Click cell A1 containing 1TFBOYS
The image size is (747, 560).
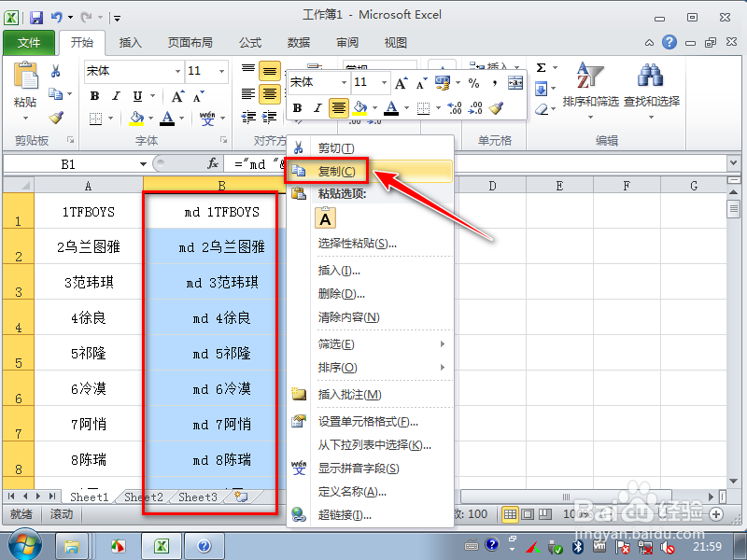pos(89,211)
